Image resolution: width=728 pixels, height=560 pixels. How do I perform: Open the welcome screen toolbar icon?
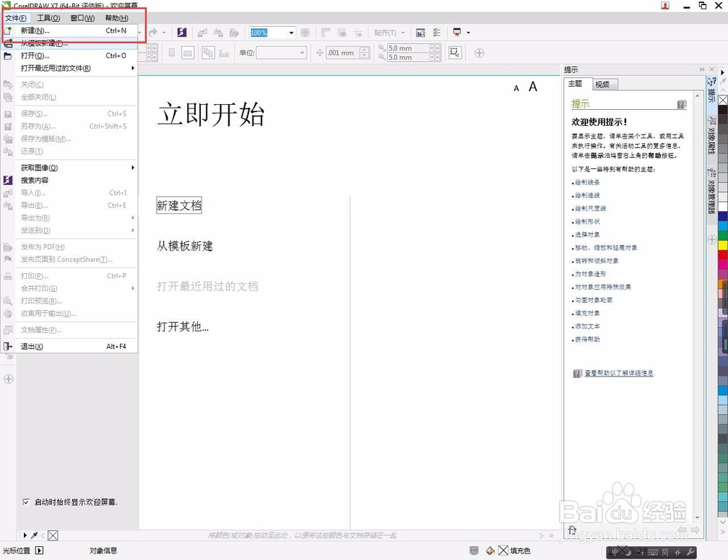pos(420,33)
